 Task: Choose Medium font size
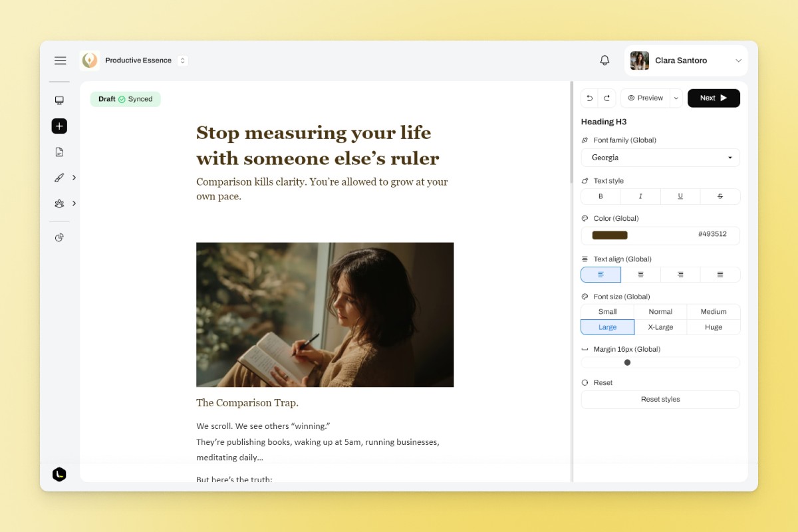[714, 311]
